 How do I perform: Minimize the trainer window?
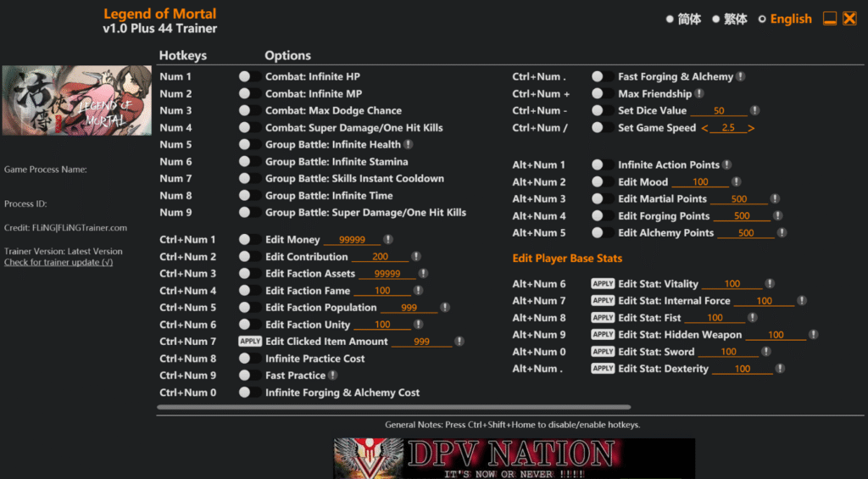coord(830,19)
